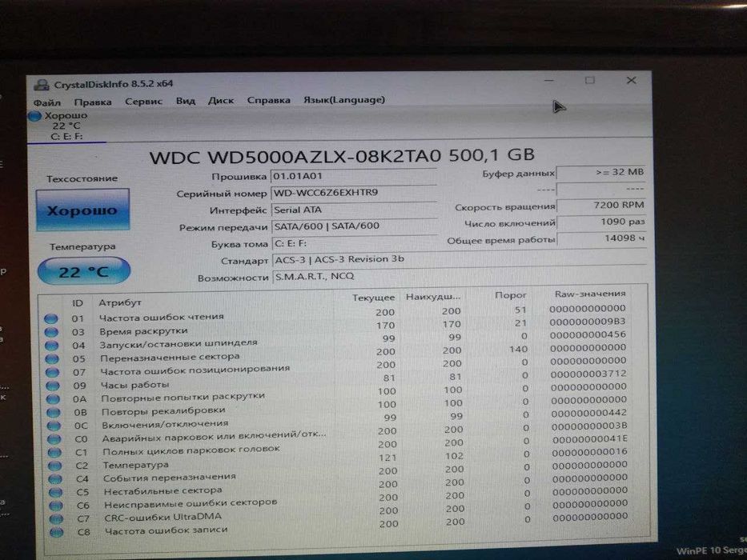Click the total hours value 14098 ч
This screenshot has height=560, width=747.
[x=602, y=238]
